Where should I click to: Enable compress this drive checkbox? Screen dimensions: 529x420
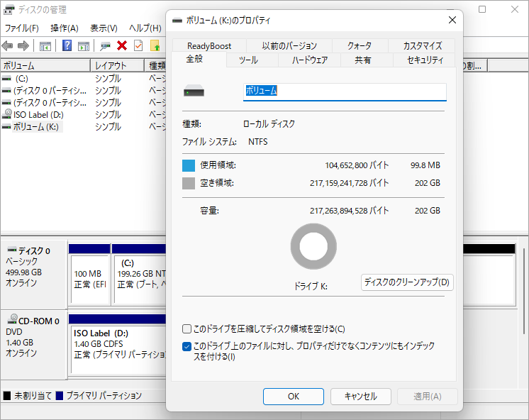click(187, 329)
